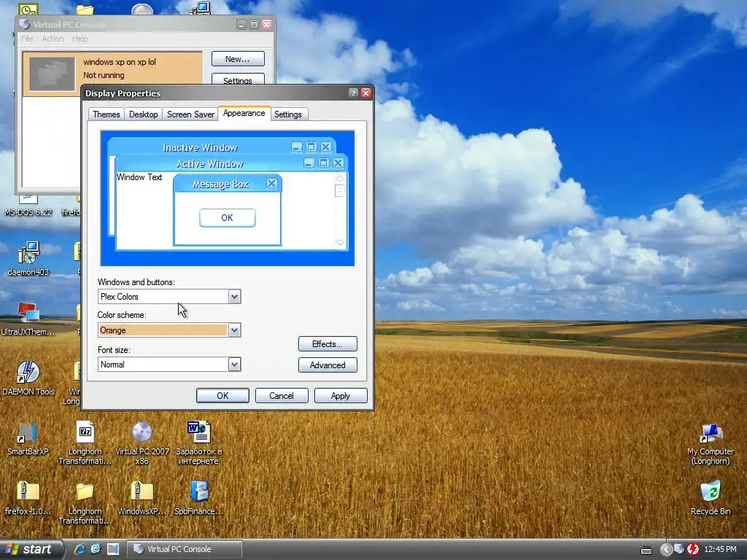Open the Help menu in Virtual PC Console
The height and width of the screenshot is (560, 747).
click(x=80, y=39)
